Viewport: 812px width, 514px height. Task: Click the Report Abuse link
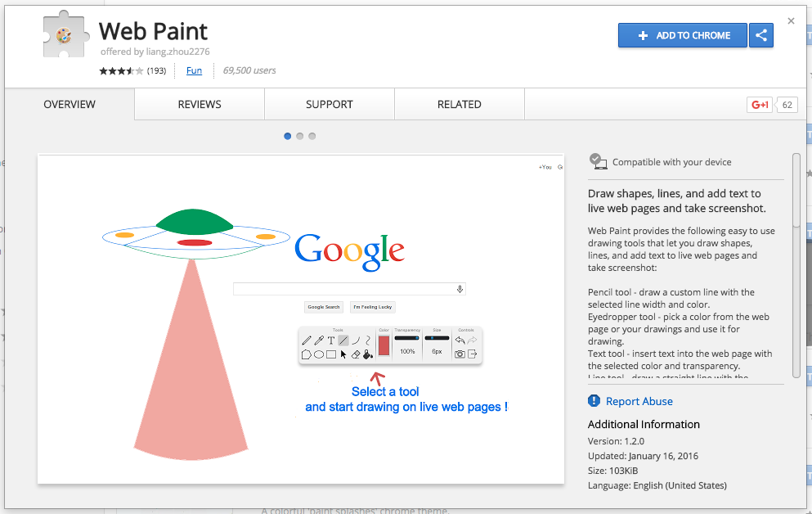click(639, 401)
